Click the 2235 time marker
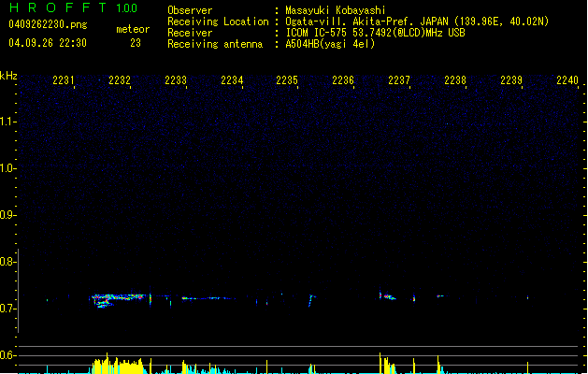 pos(287,80)
